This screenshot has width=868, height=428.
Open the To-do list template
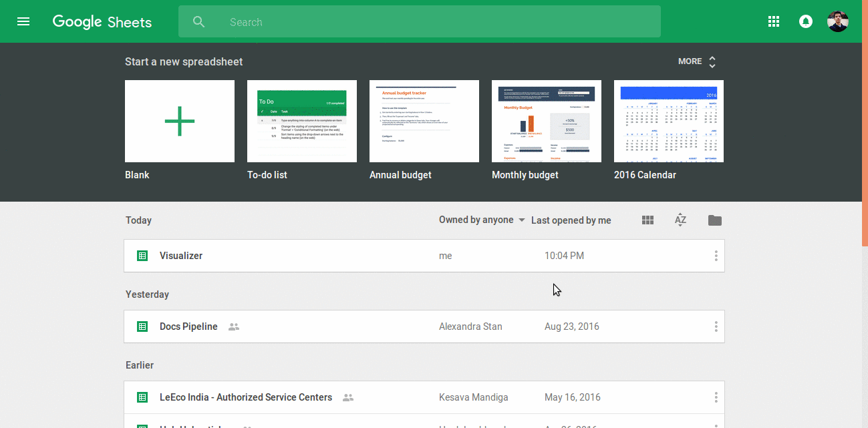302,122
